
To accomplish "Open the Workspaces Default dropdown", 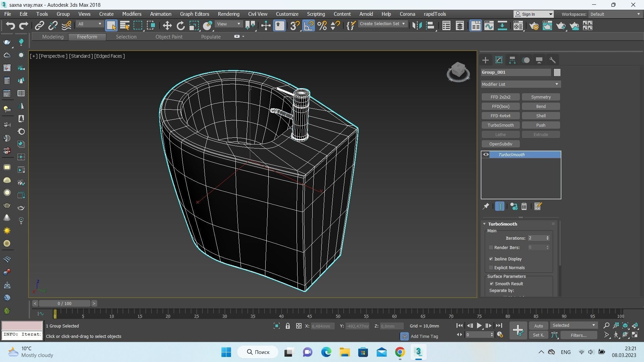I will 615,14.
